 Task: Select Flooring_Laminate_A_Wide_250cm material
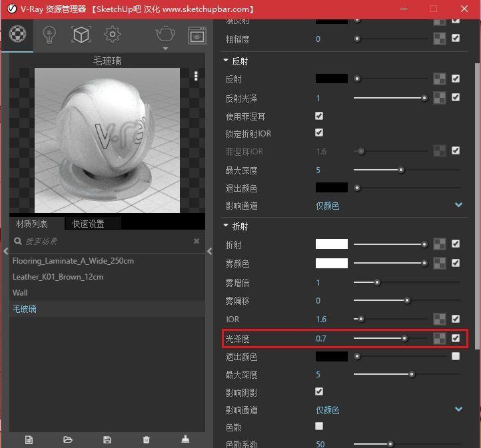(x=107, y=261)
